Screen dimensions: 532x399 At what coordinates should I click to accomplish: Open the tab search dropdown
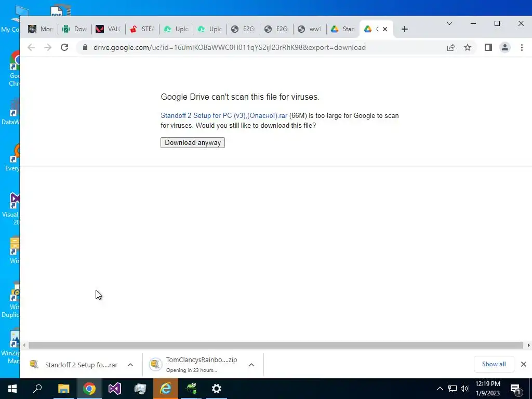449,23
